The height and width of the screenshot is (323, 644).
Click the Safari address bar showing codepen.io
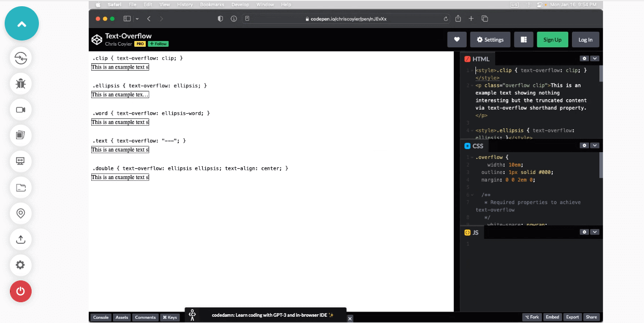348,19
